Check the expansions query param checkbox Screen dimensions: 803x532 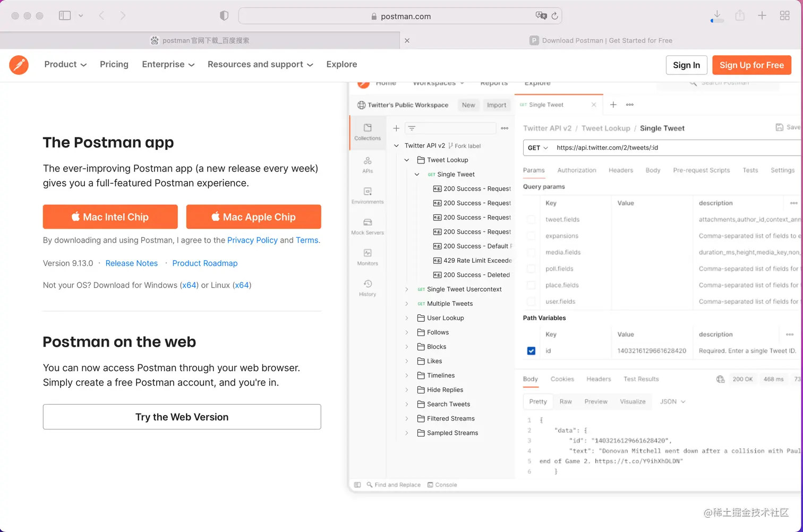coord(531,236)
